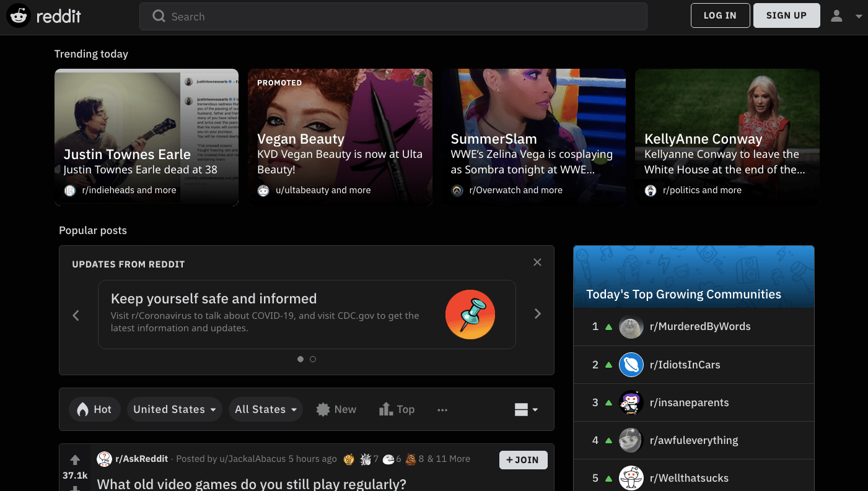The height and width of the screenshot is (491, 868).
Task: Upvote the AskReddit video games post
Action: (75, 460)
